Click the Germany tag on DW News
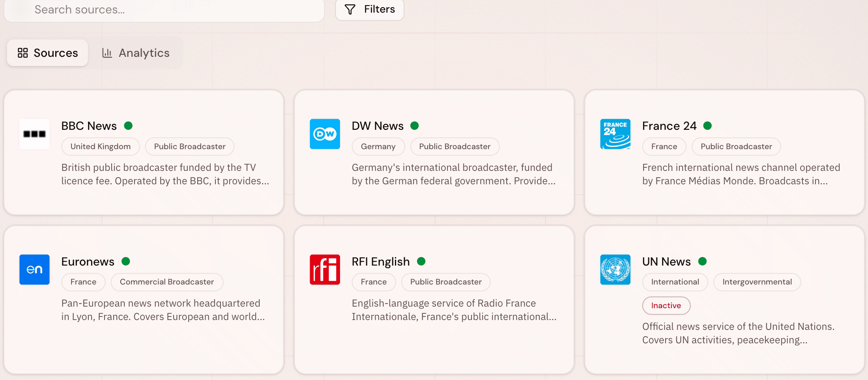This screenshot has height=380, width=868. click(x=378, y=146)
